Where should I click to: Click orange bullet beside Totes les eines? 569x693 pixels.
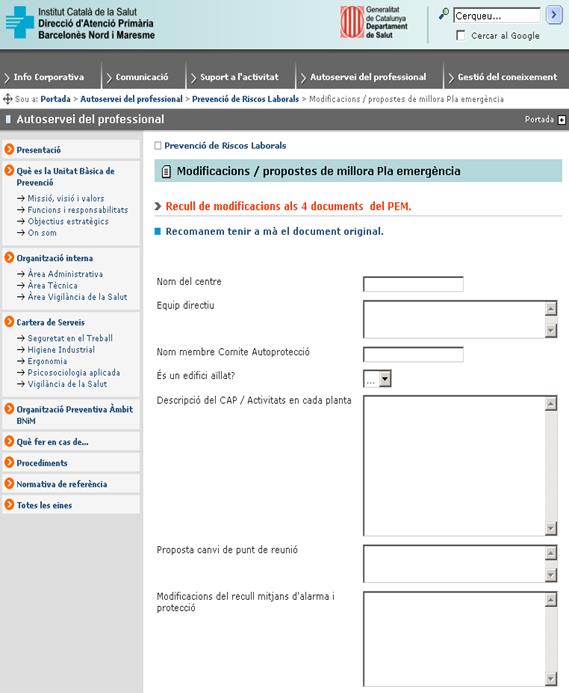9,504
